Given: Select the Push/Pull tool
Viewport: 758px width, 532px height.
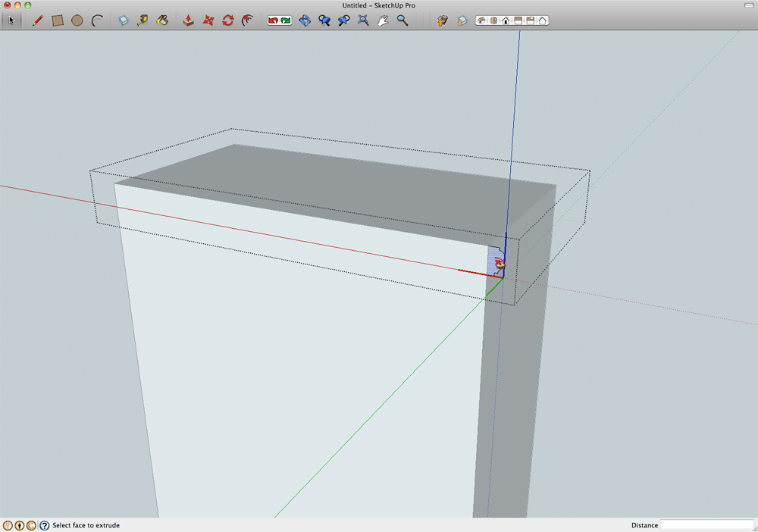Looking at the screenshot, I should [189, 20].
